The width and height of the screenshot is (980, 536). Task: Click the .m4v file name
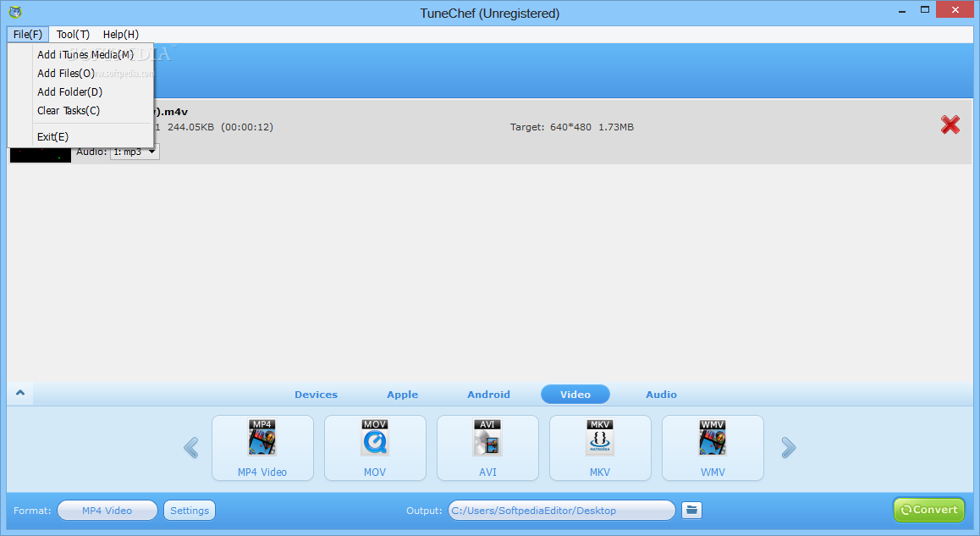tap(171, 112)
